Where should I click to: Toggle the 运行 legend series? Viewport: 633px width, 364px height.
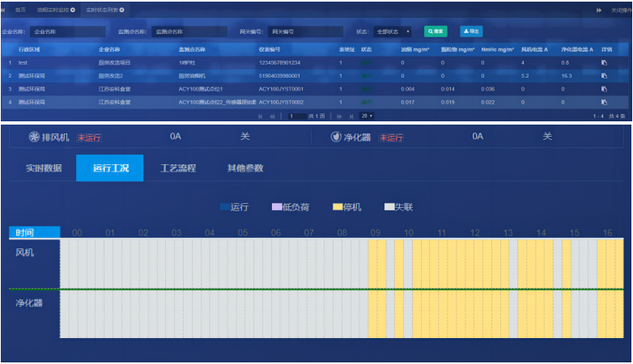pos(232,207)
